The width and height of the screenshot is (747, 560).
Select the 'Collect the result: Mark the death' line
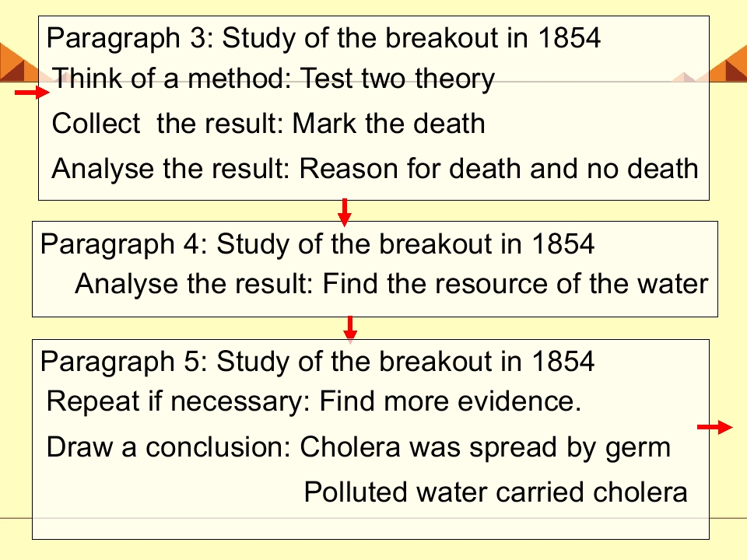pos(268,124)
